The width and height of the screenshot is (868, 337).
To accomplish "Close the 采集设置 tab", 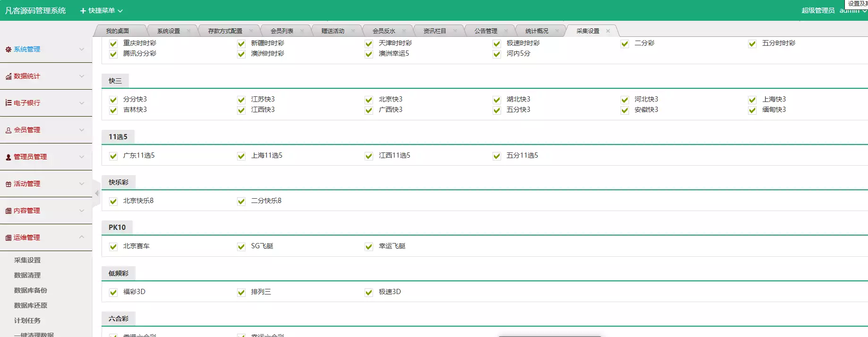I will click(608, 31).
